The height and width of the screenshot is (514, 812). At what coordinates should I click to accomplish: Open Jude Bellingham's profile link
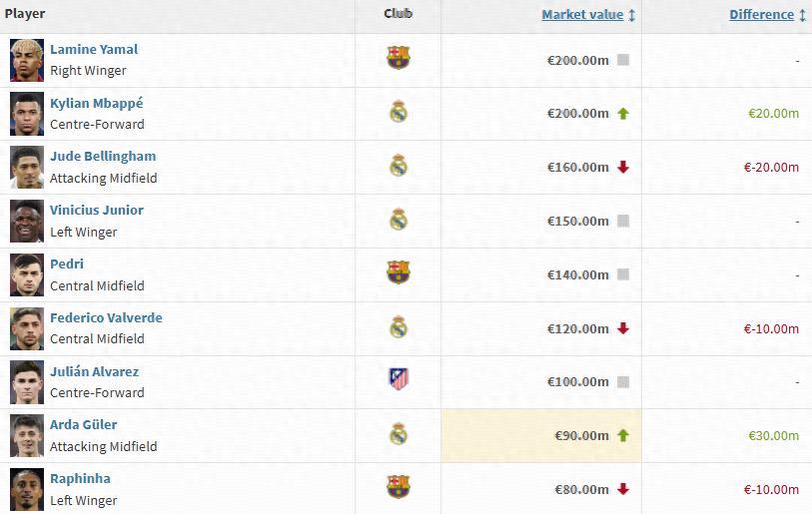point(103,156)
